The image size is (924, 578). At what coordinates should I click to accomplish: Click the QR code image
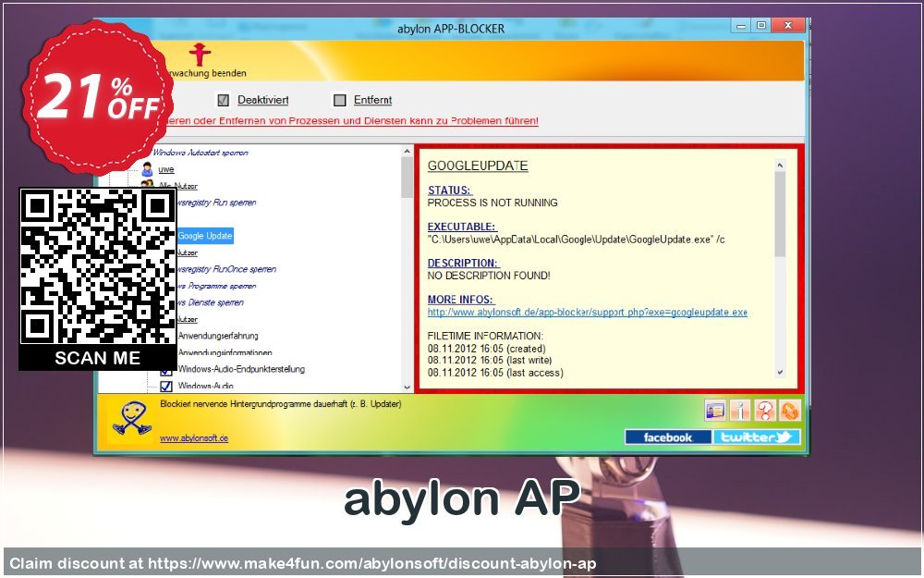tap(98, 266)
